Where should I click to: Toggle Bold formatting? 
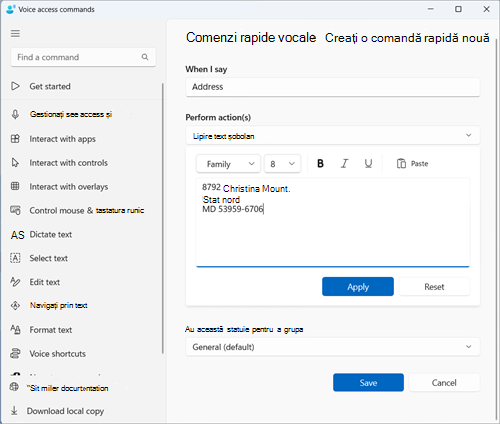click(320, 163)
